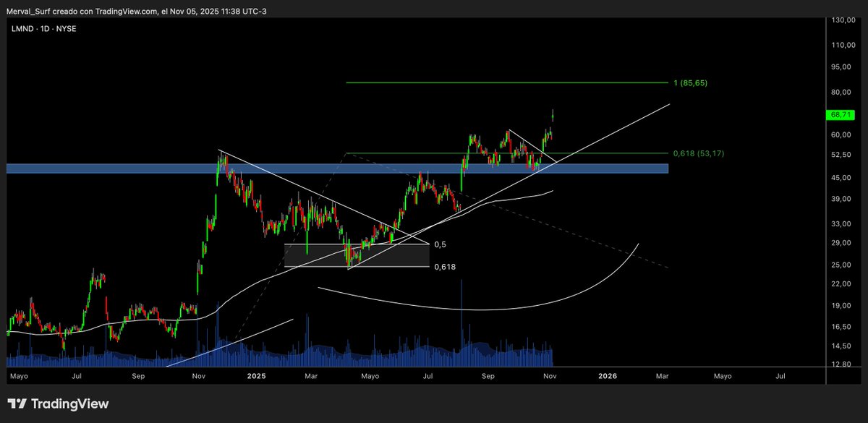The width and height of the screenshot is (868, 423).
Task: Click the 130,00 price axis label
Action: pyautogui.click(x=844, y=20)
